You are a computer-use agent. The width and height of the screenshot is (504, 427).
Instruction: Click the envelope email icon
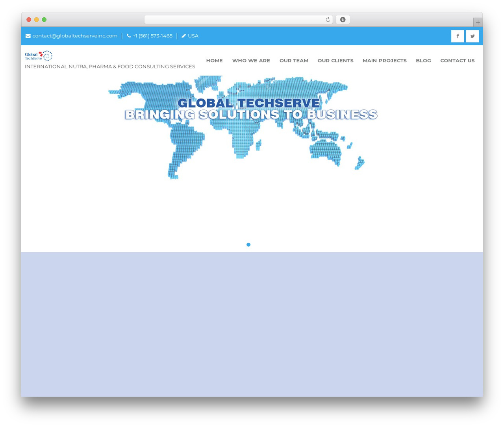[28, 36]
